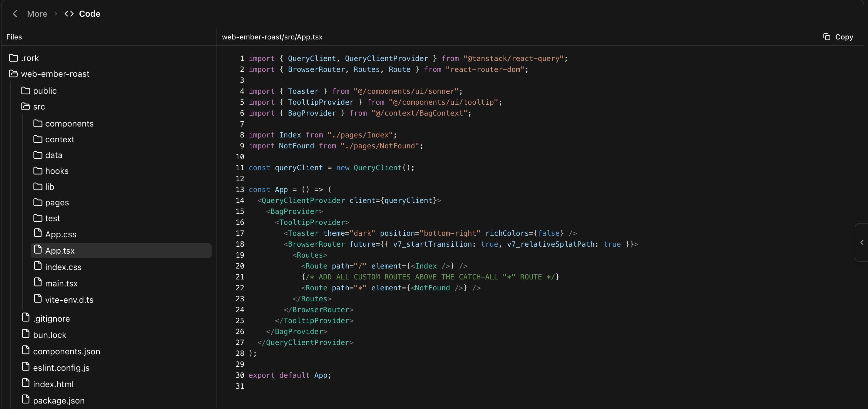
Task: Click "@/components/ui/tooltip" on line 5
Action: pos(444,102)
